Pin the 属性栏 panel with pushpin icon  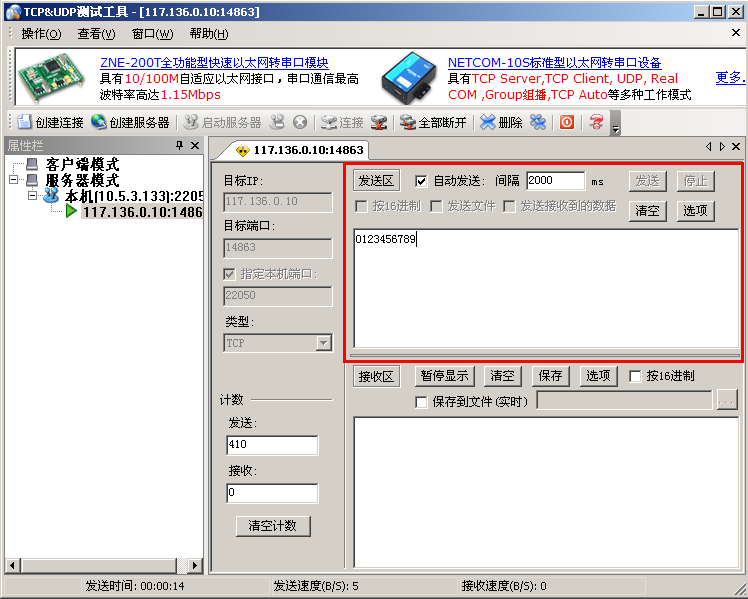click(x=179, y=145)
